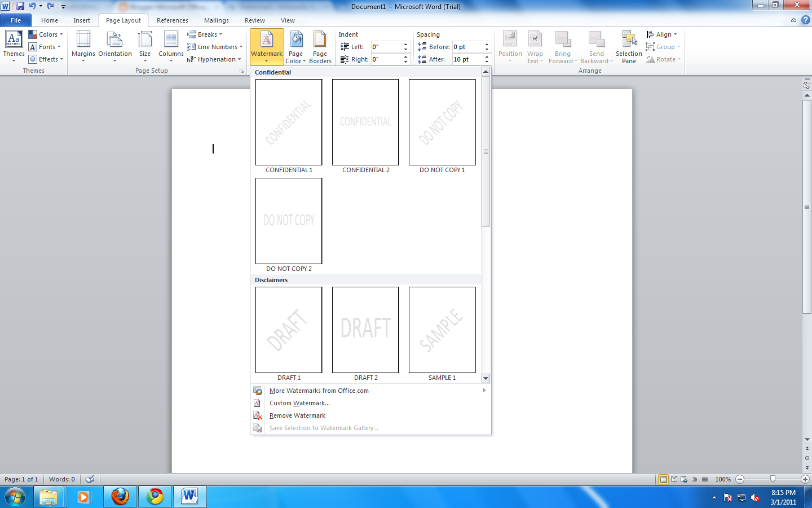Expand the Breaks dropdown
This screenshot has height=508, width=812.
click(x=206, y=34)
